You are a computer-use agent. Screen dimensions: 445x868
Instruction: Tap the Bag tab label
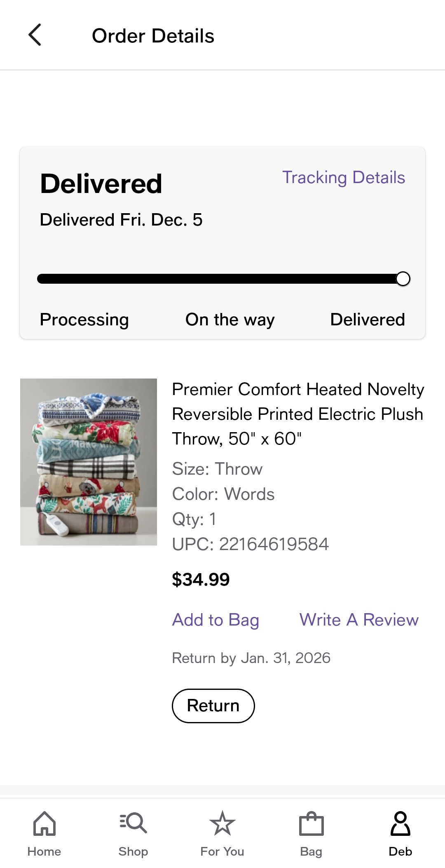click(x=311, y=852)
